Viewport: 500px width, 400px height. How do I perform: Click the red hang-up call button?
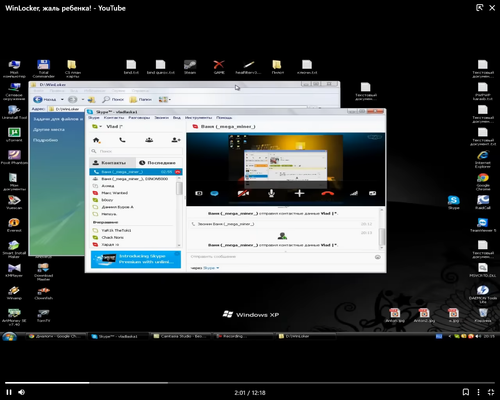click(x=328, y=193)
